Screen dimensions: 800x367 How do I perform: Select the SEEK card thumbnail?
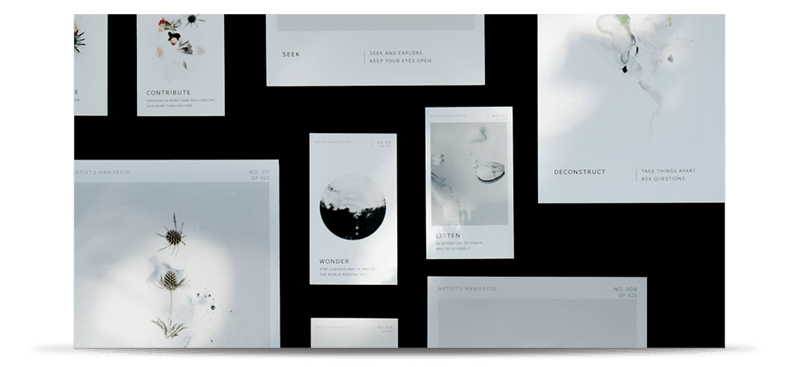tap(376, 50)
